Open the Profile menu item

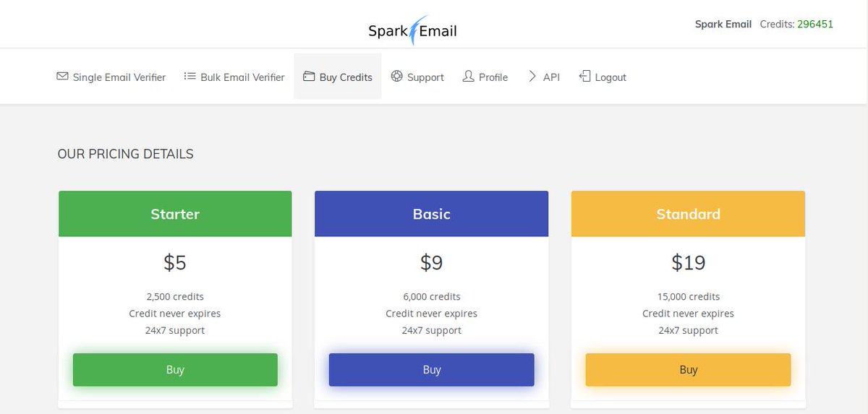pyautogui.click(x=485, y=77)
